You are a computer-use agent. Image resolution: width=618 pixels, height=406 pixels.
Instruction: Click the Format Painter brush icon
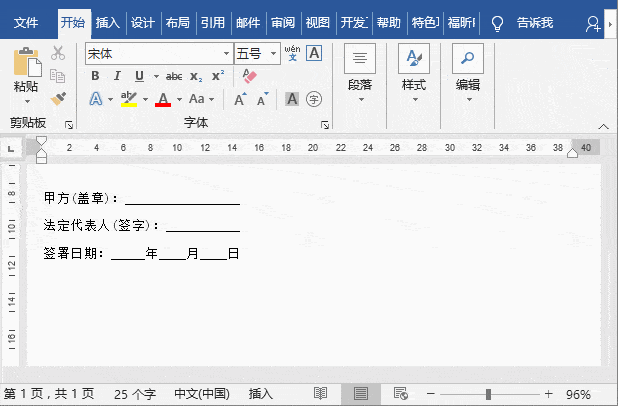coord(58,99)
